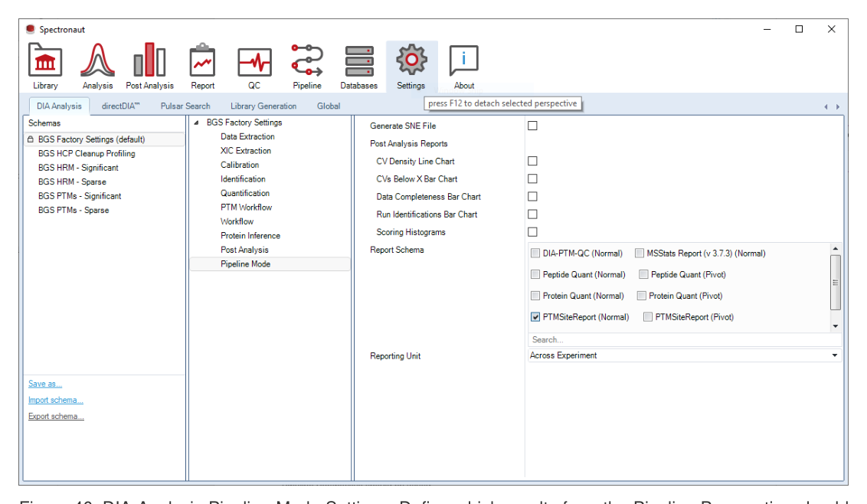Click the lock icon beside BGS Factory Settings

click(x=31, y=139)
